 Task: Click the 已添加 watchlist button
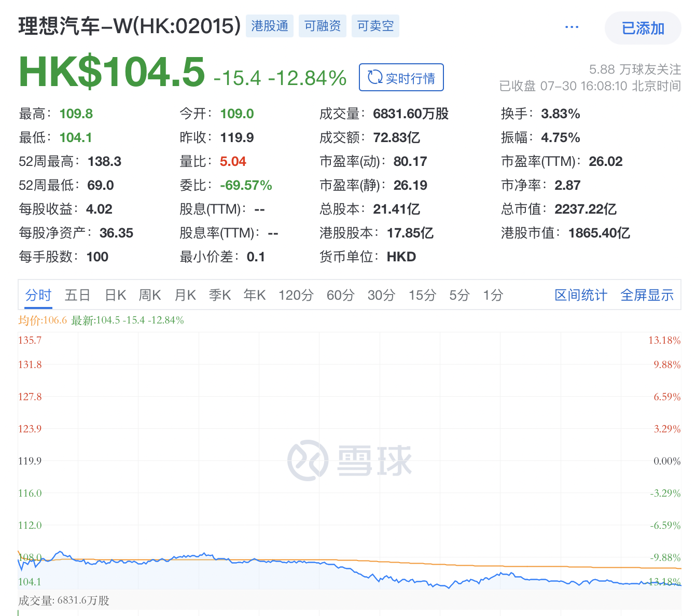click(x=643, y=28)
